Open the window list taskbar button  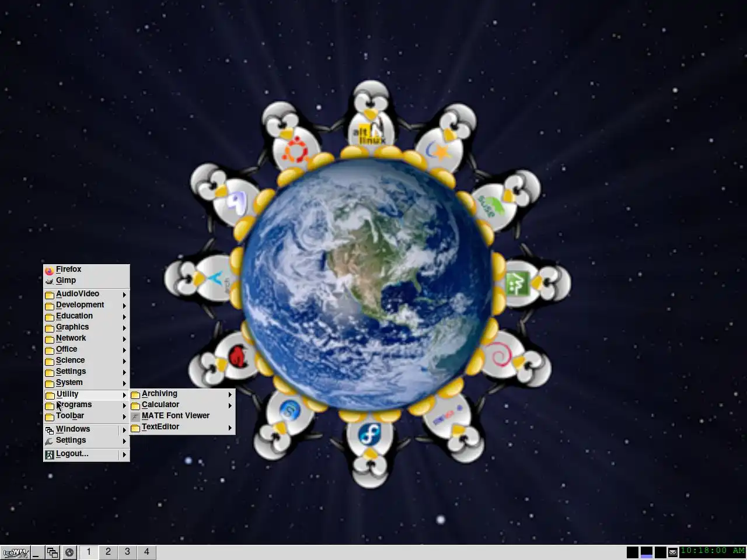53,552
